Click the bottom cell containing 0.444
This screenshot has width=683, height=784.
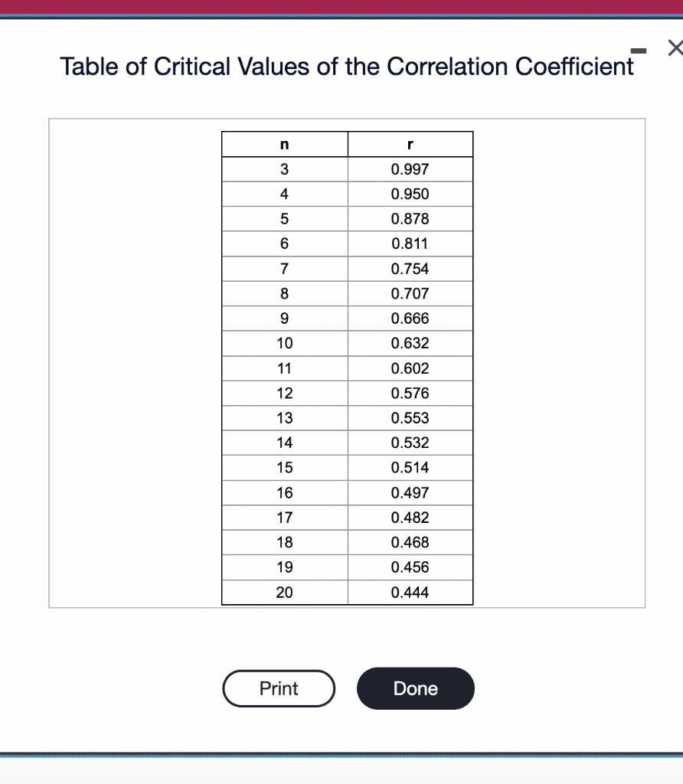click(x=410, y=592)
